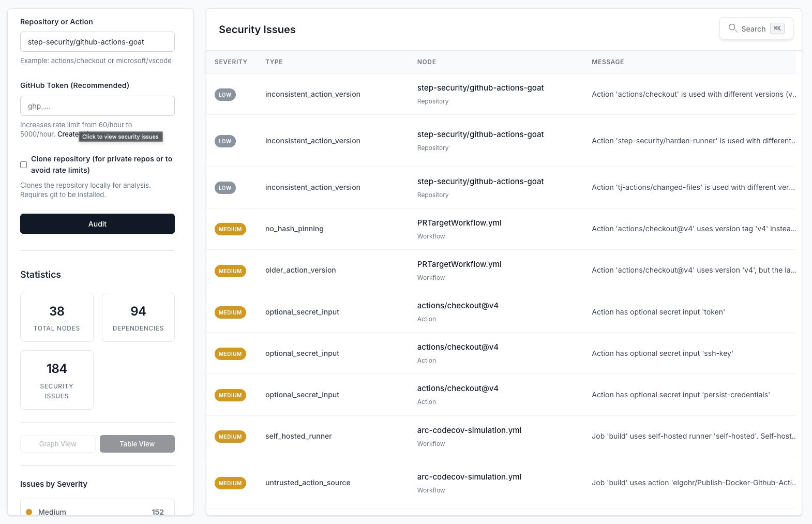Viewport: 812px width, 524px height.
Task: Click the 38 Total Nodes stat card
Action: (x=57, y=318)
